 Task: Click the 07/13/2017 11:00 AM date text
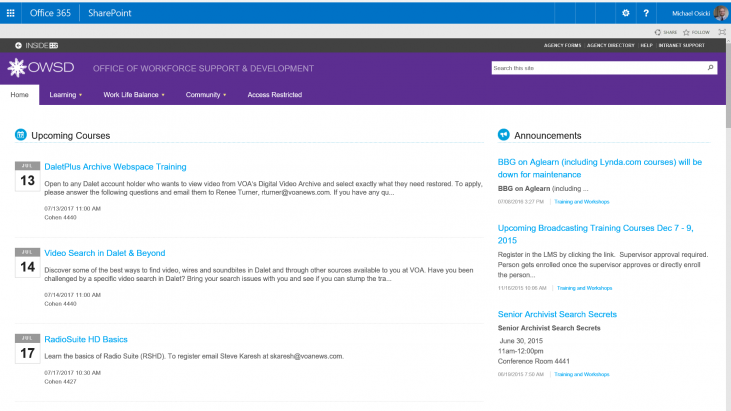[x=72, y=209]
